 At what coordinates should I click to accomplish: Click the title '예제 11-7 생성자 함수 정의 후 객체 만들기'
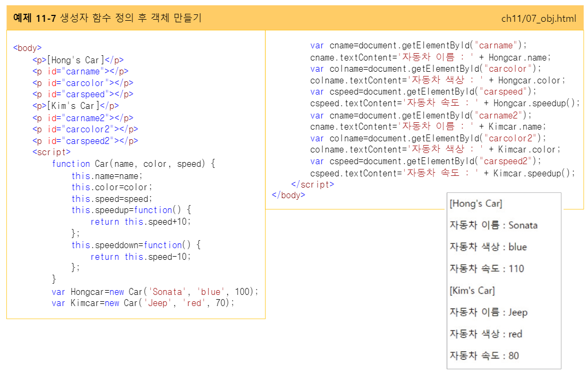[x=107, y=18]
